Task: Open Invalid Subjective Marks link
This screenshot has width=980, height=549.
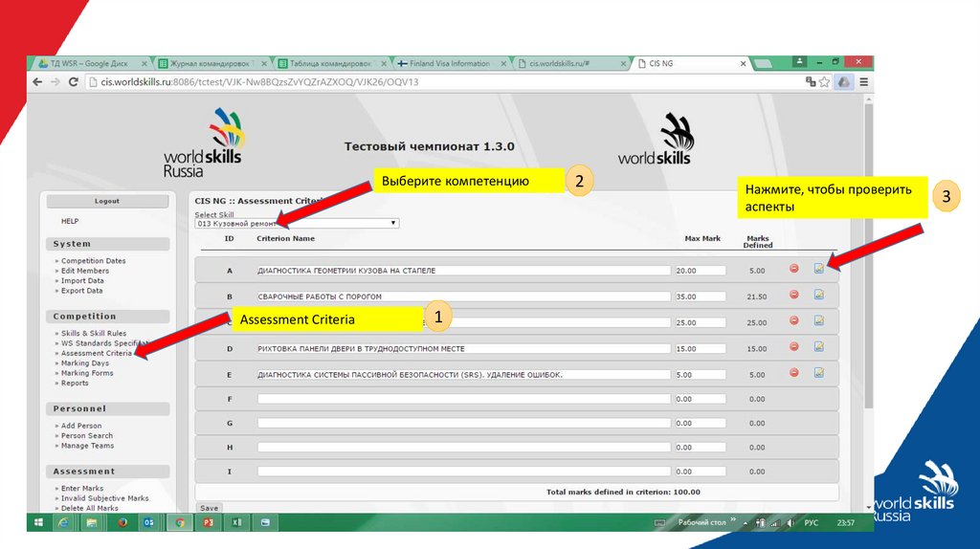Action: [x=104, y=498]
